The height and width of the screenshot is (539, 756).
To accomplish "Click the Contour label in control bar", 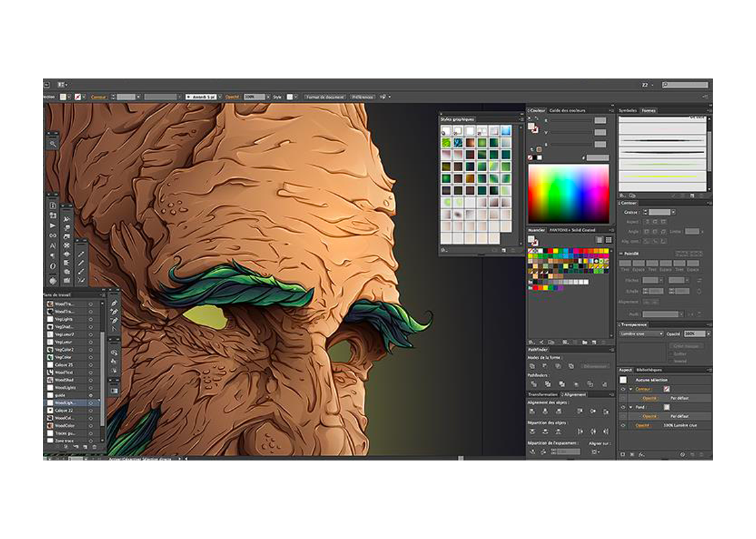I will (x=98, y=97).
